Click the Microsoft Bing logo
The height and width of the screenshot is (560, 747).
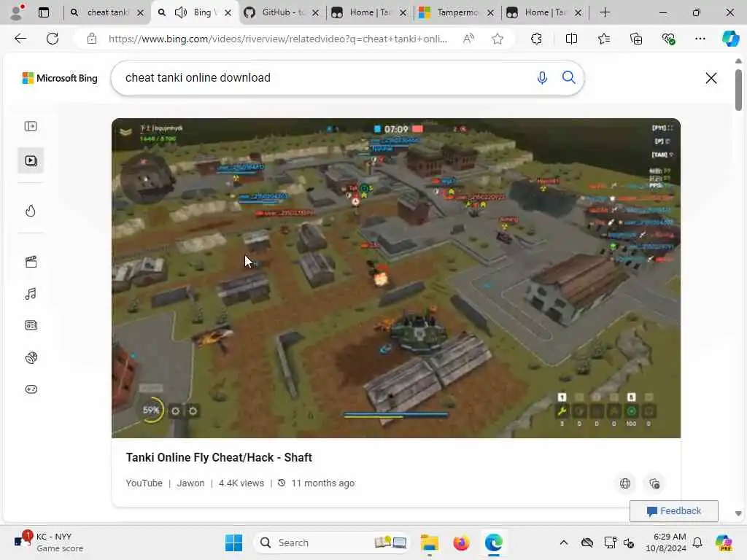60,78
